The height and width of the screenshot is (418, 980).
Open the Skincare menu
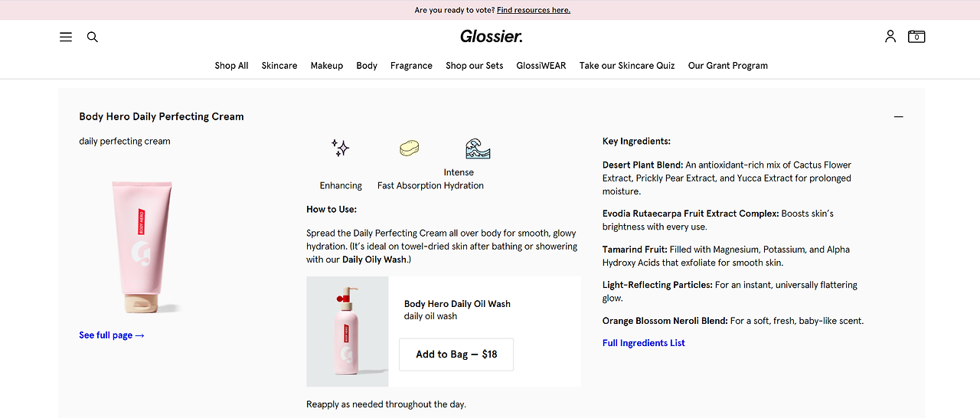[279, 66]
